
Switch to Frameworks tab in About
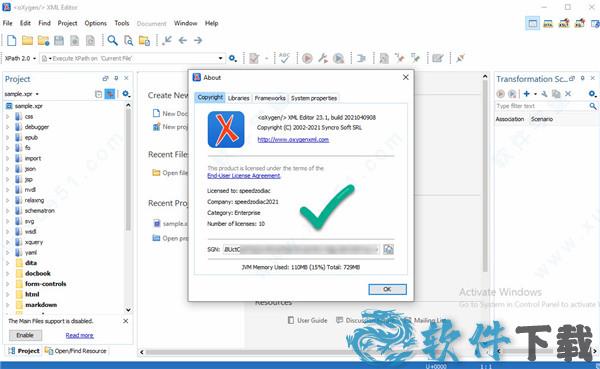(270, 98)
